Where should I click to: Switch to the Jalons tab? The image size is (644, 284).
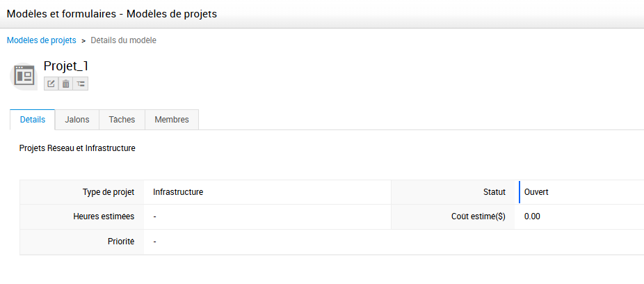click(77, 120)
